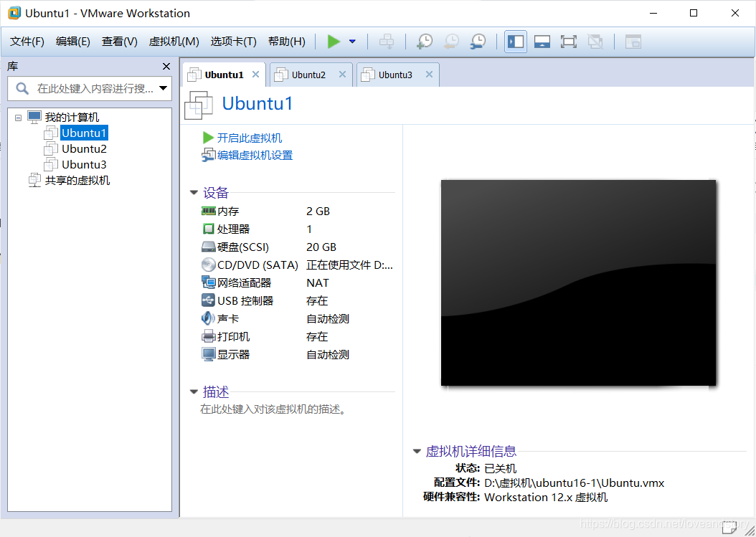The height and width of the screenshot is (537, 756).
Task: Select Ubuntu2 in the library tree
Action: (x=84, y=148)
